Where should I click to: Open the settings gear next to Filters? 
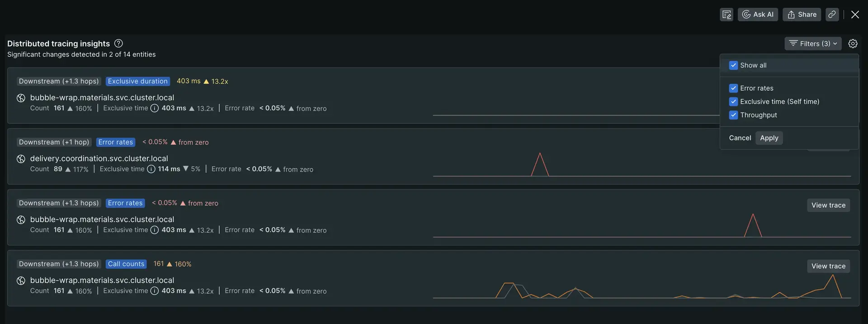pyautogui.click(x=853, y=43)
